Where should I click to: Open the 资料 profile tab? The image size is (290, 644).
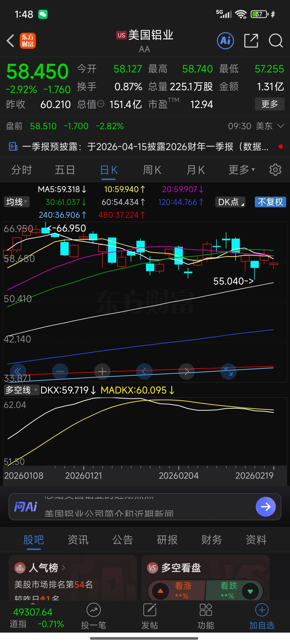256,540
